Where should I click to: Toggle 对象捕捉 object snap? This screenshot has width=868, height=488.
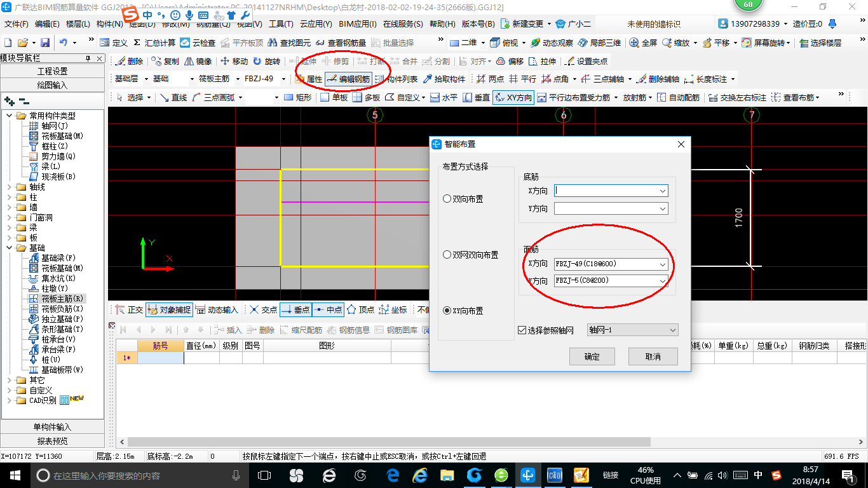point(169,310)
